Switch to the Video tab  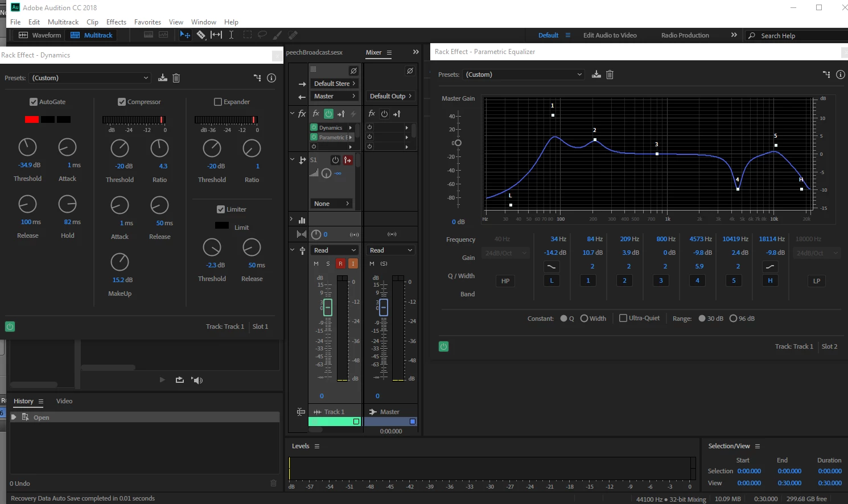click(64, 401)
